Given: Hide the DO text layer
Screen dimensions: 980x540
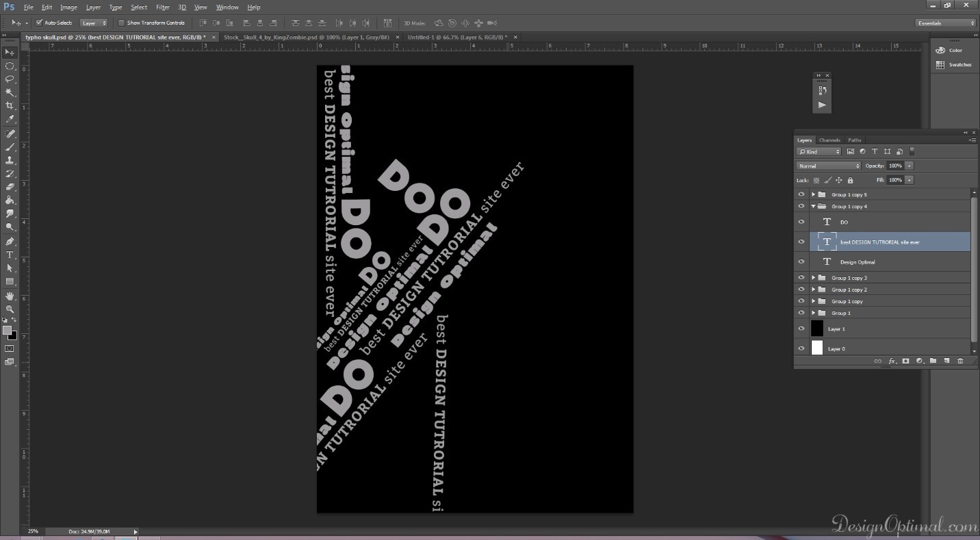Looking at the screenshot, I should (x=801, y=222).
